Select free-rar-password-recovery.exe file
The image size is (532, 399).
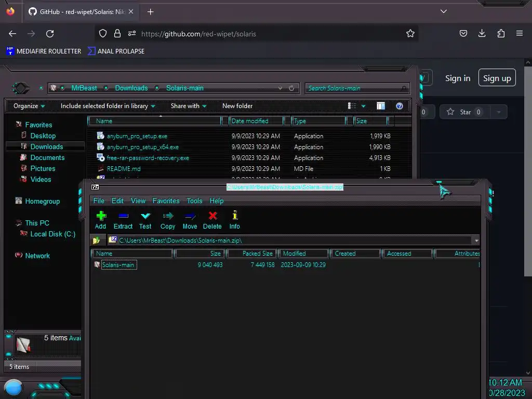coord(148,158)
